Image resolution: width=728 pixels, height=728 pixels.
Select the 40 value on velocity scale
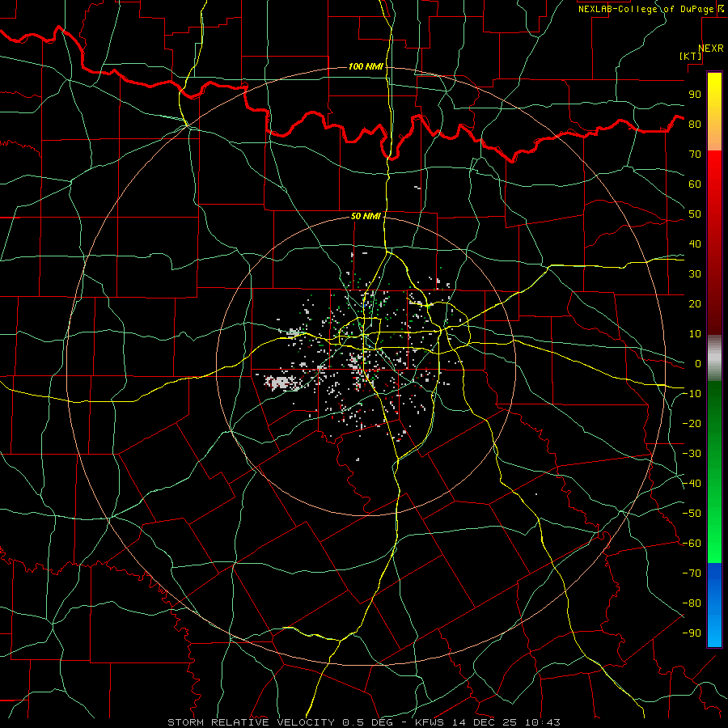[x=695, y=244]
